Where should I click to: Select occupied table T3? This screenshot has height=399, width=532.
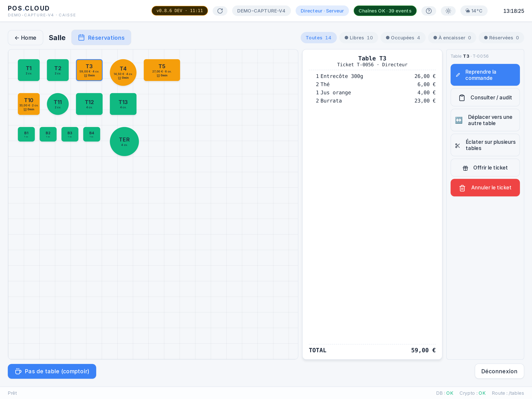[89, 70]
